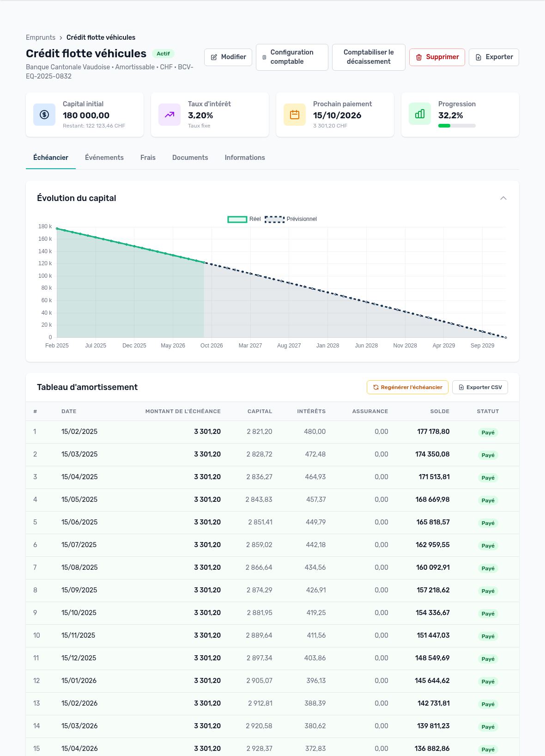
Task: Open the Configuration comptable button
Action: click(292, 57)
